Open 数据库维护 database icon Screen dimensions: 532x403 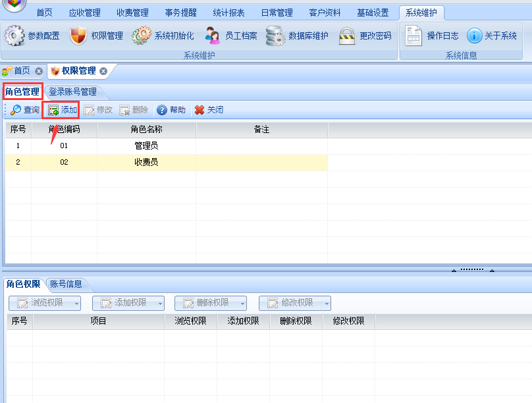pyautogui.click(x=275, y=36)
